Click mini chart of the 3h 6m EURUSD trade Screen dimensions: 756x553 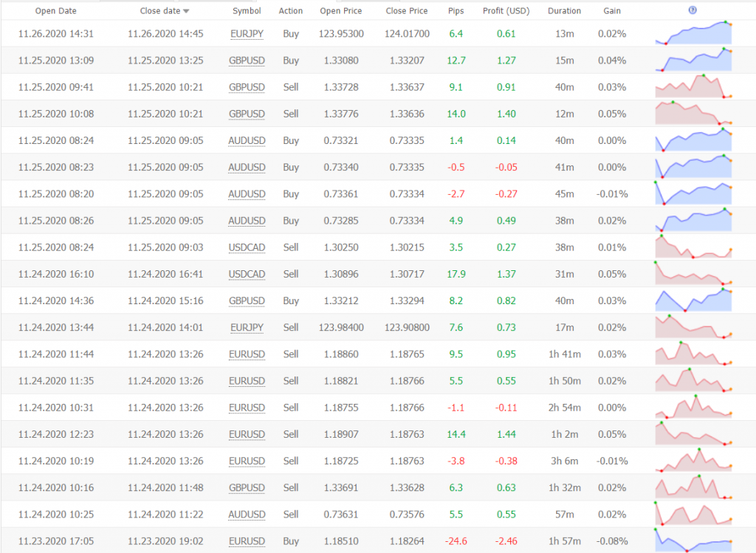[693, 461]
